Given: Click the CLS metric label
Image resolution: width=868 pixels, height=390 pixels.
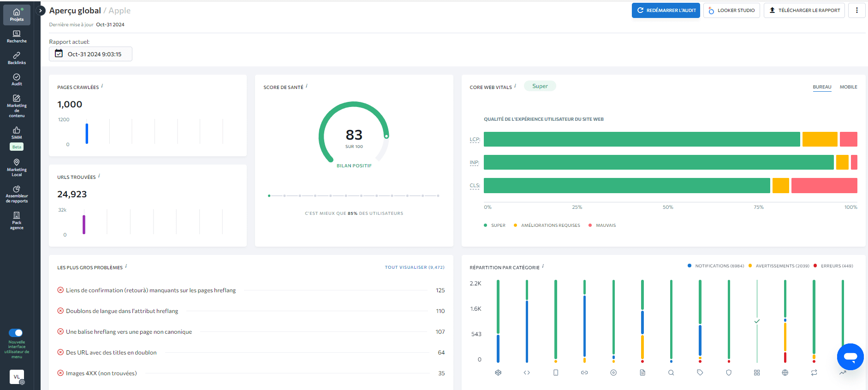Looking at the screenshot, I should (x=475, y=185).
